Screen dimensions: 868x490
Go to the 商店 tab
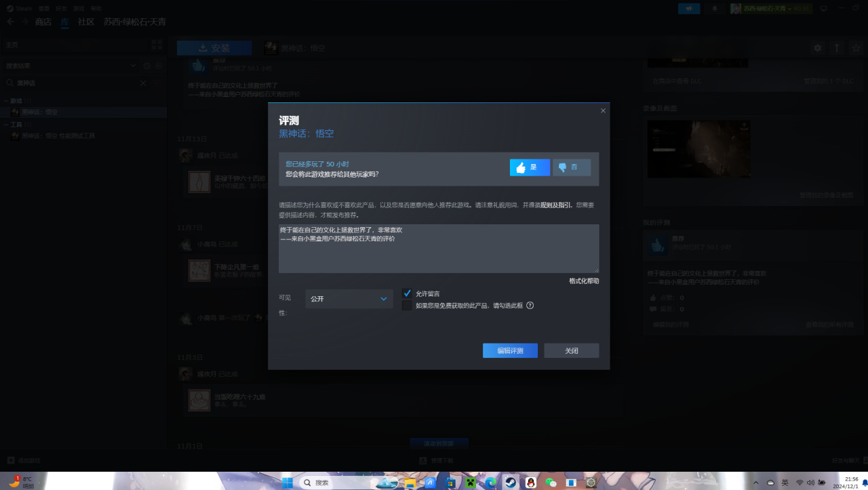tap(43, 22)
